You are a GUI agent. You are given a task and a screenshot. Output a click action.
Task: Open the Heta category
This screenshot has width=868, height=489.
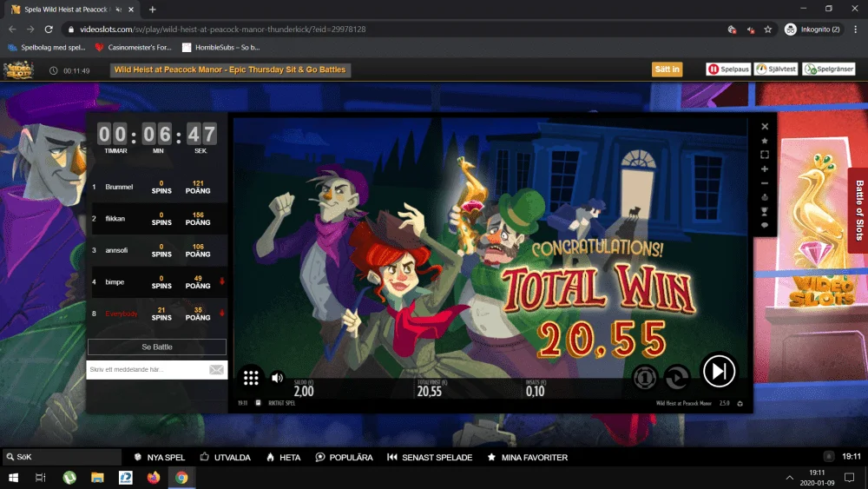(x=284, y=458)
